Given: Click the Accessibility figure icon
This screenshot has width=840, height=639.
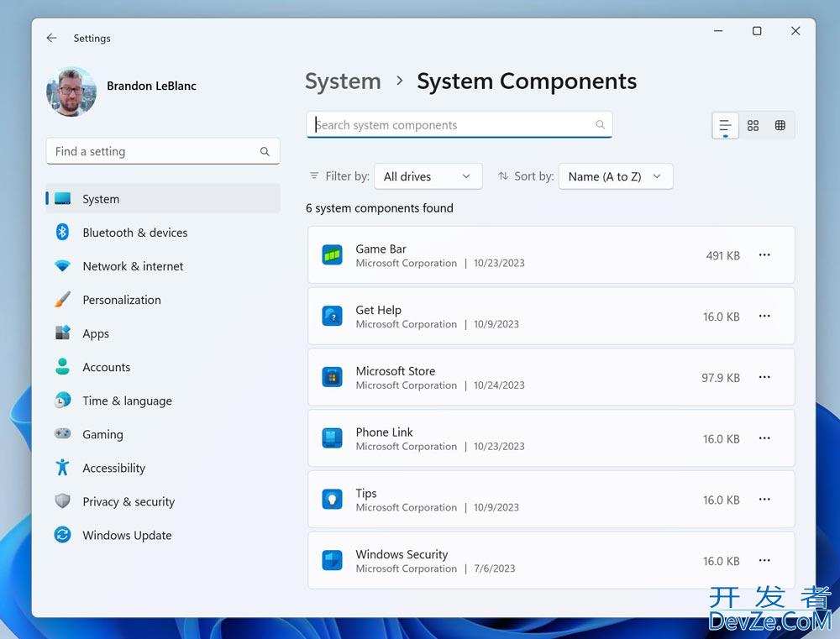Looking at the screenshot, I should (x=63, y=467).
